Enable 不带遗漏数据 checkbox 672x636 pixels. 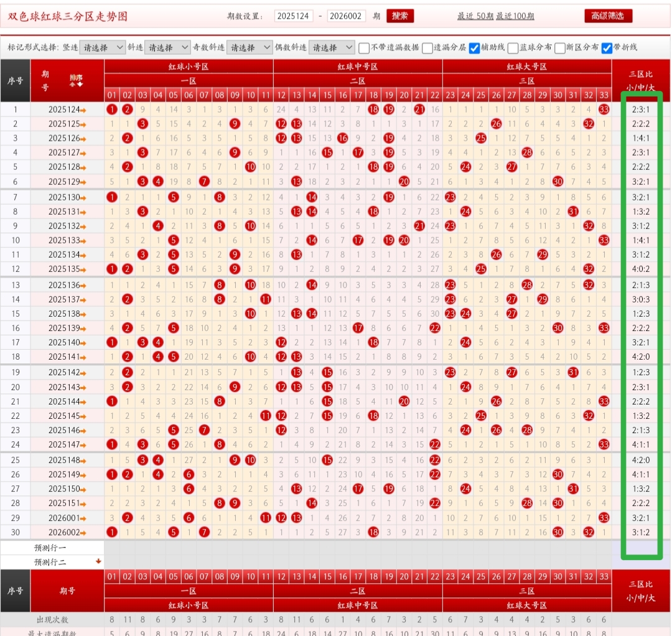tap(364, 48)
